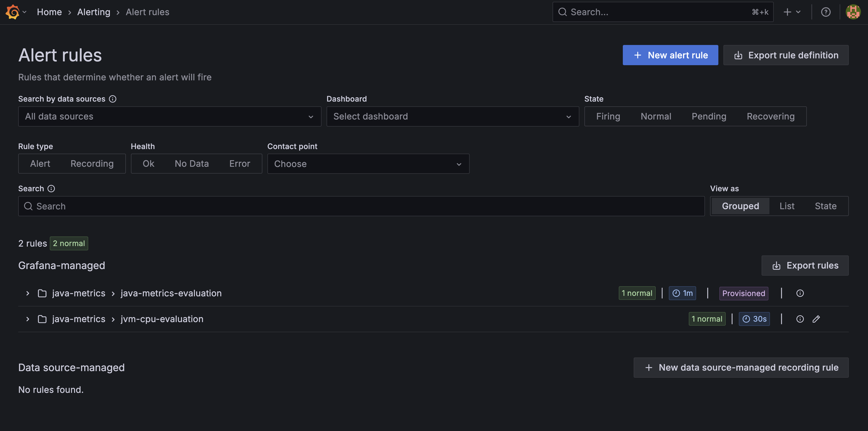The width and height of the screenshot is (868, 431).
Task: Click the 1m evaluation interval badge
Action: pos(682,293)
